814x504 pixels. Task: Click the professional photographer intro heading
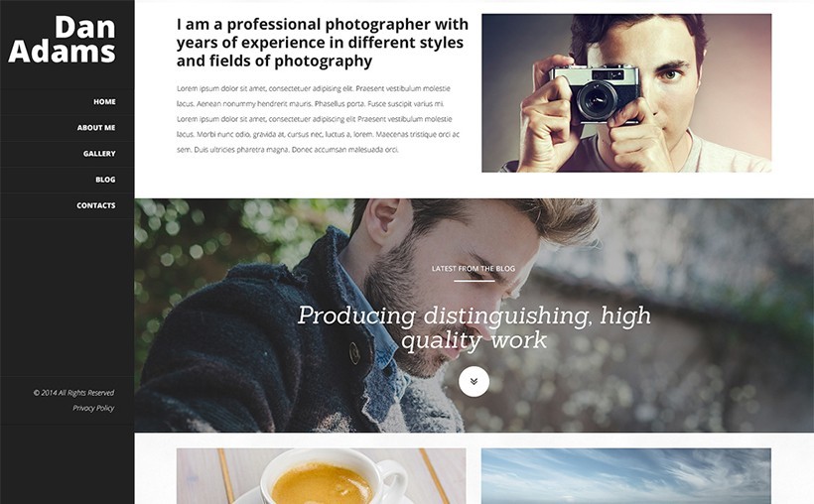click(323, 43)
